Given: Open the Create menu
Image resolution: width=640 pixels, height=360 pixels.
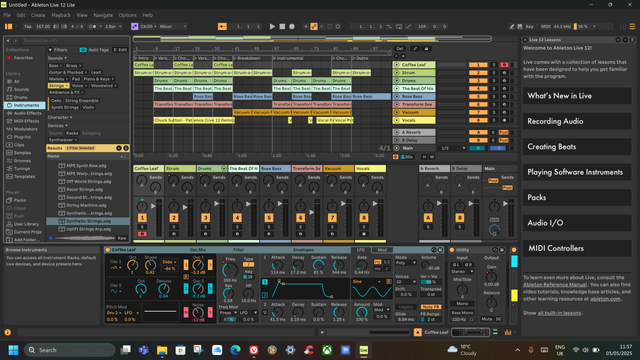Looking at the screenshot, I should tap(38, 15).
